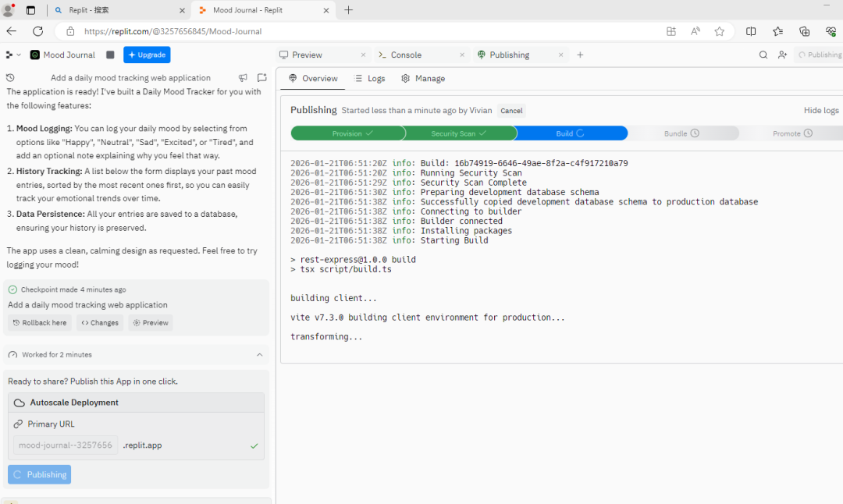Cancel the publishing process
Image resolution: width=843 pixels, height=504 pixels.
click(x=511, y=111)
